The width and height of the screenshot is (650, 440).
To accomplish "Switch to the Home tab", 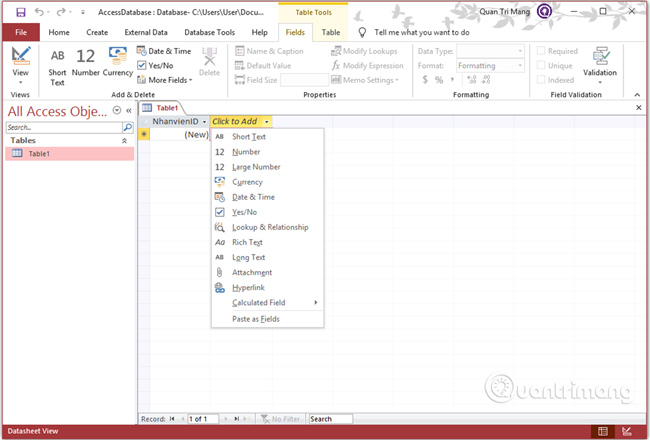I will click(x=59, y=32).
